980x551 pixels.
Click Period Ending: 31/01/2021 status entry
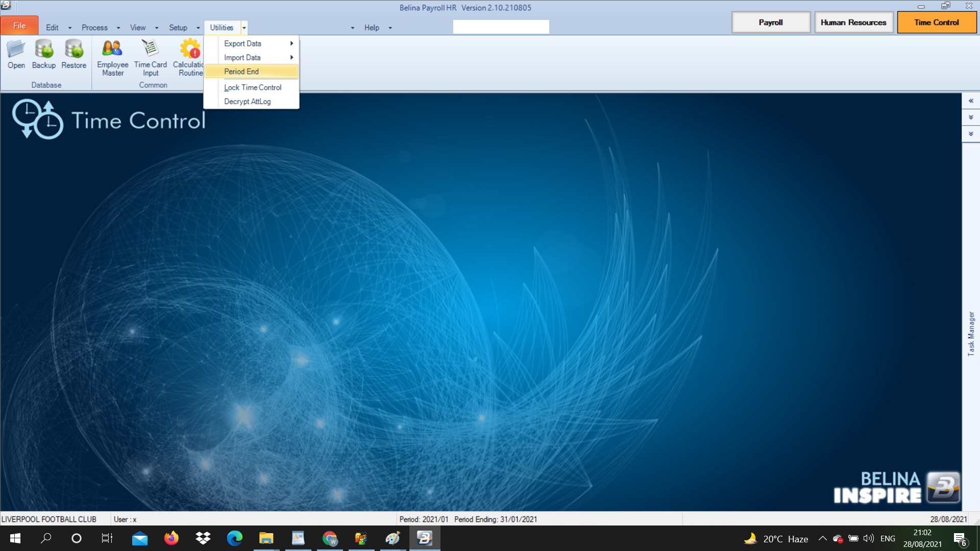coord(496,519)
